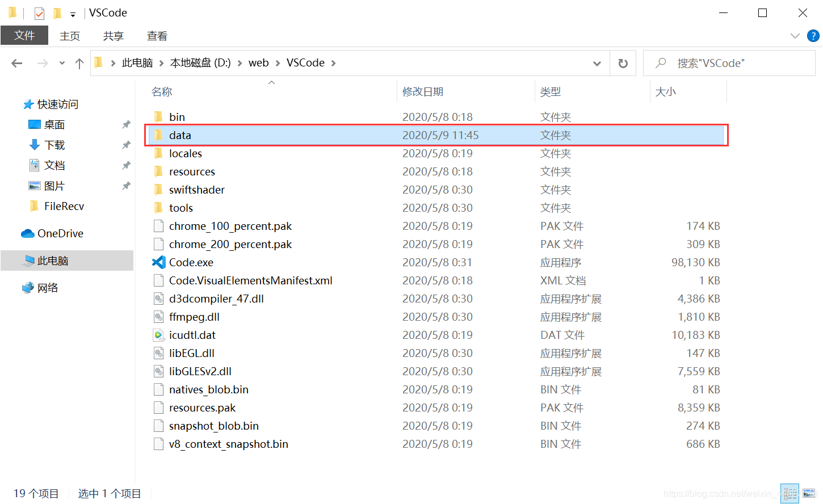Open Customize Quick Access Toolbar dropdown
The image size is (823, 504).
tap(73, 14)
